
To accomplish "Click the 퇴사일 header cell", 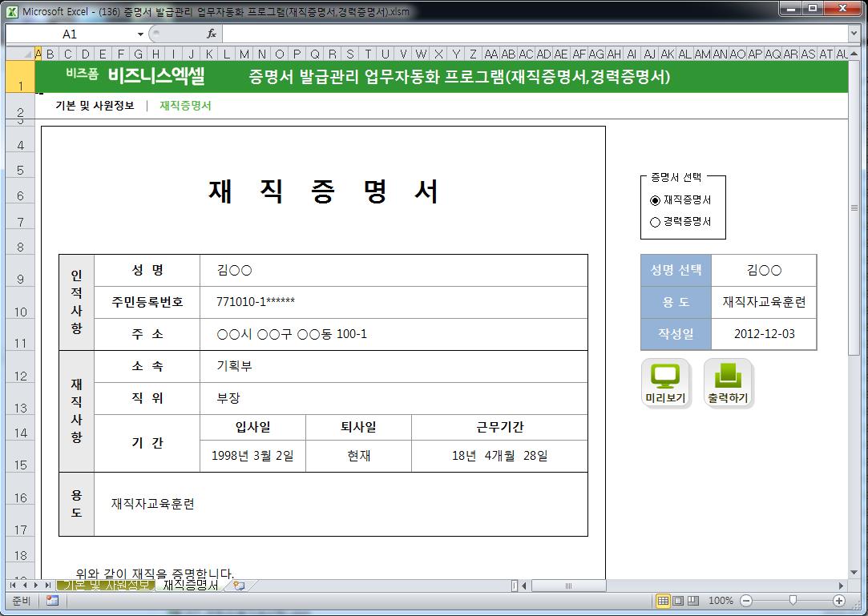I will pyautogui.click(x=359, y=427).
